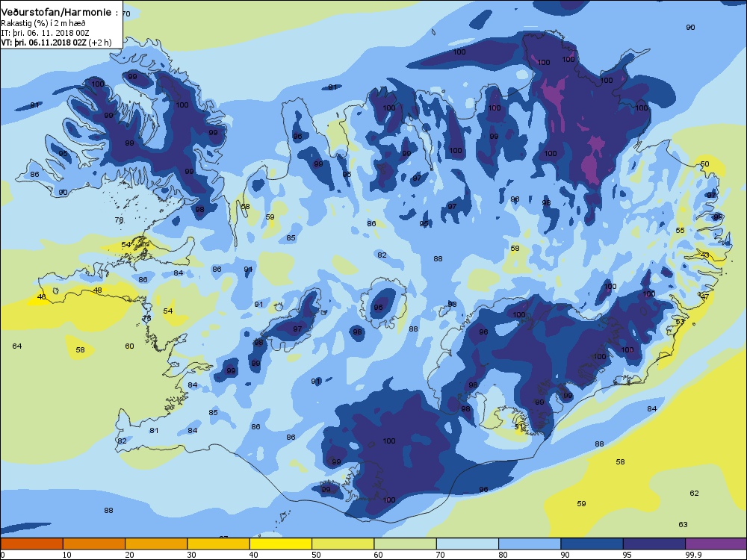Click the 'Veðurstofan/Harmonie' title text
The height and width of the screenshot is (560, 747).
click(x=57, y=13)
